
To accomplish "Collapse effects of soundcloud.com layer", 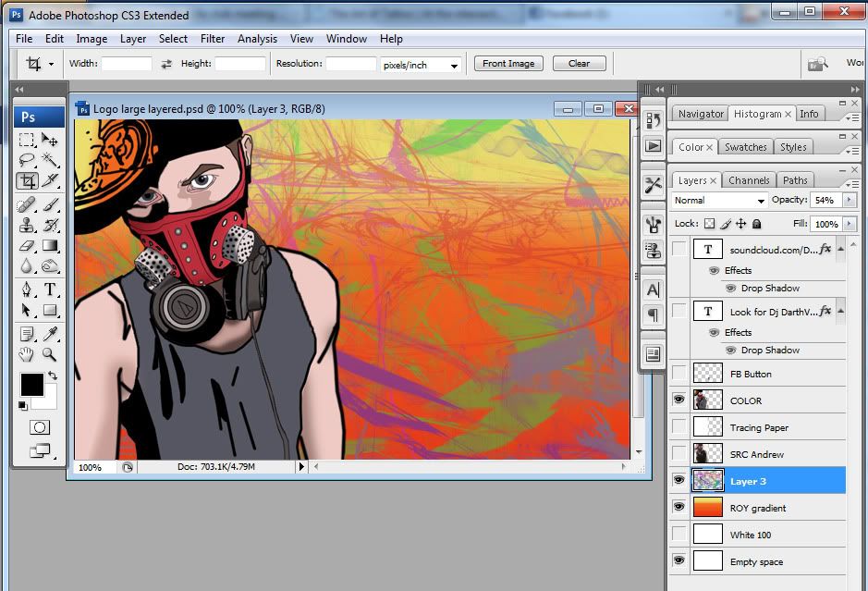I will click(x=840, y=249).
